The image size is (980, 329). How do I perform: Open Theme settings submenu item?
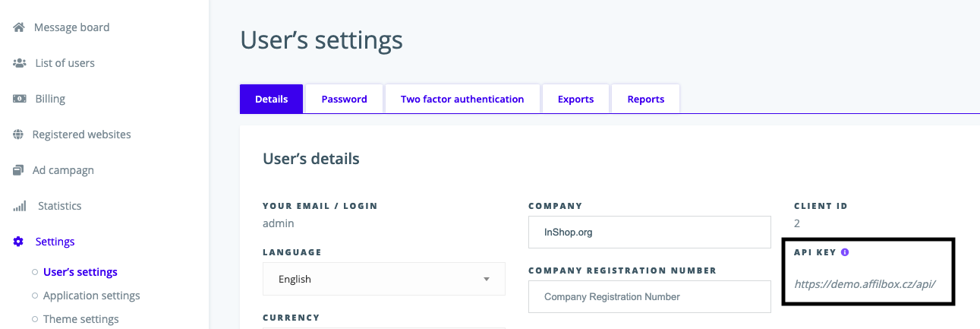[80, 319]
